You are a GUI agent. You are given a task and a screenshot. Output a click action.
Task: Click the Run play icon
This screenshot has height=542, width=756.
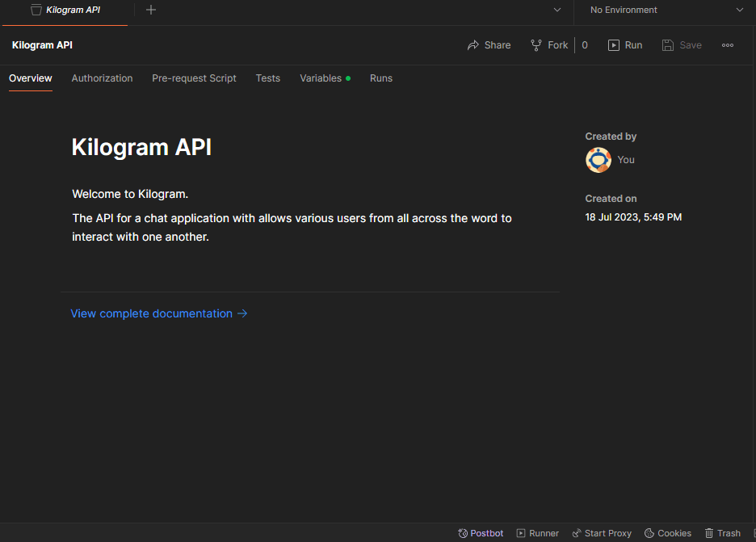(x=613, y=45)
